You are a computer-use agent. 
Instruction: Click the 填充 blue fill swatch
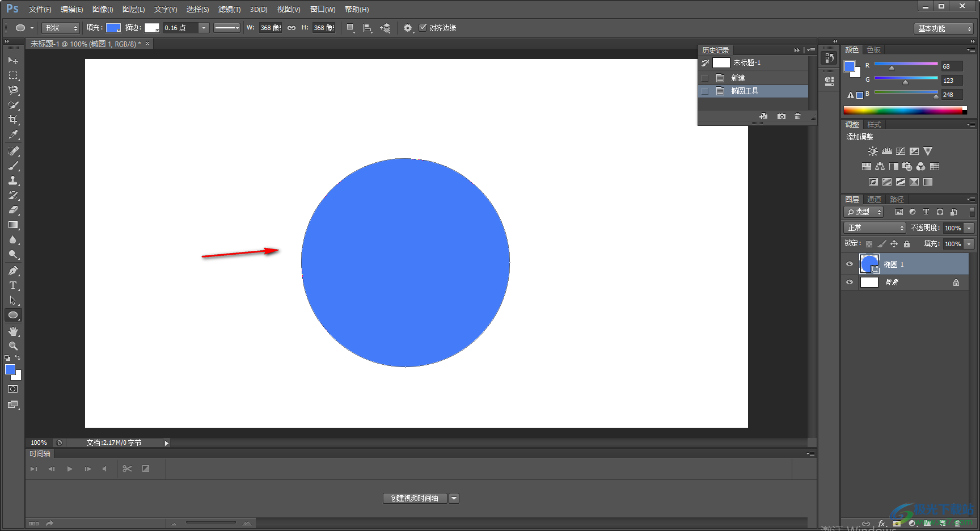[x=113, y=28]
